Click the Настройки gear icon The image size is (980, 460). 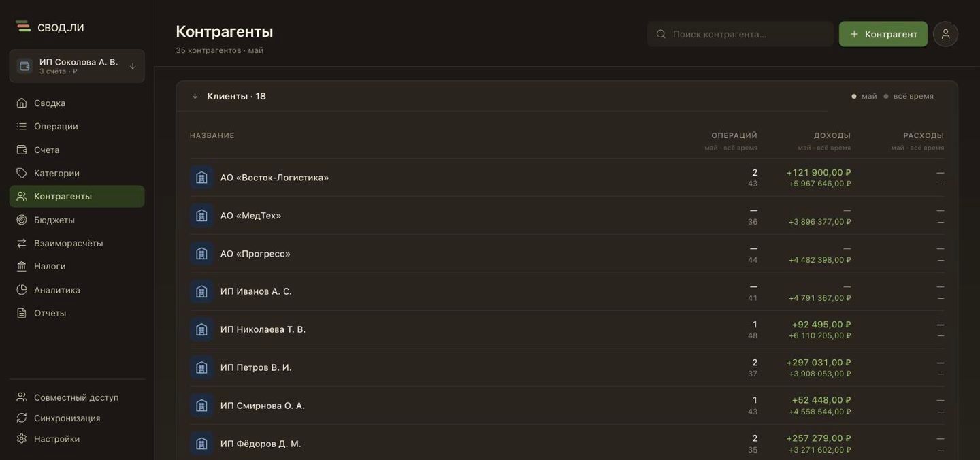tap(22, 439)
